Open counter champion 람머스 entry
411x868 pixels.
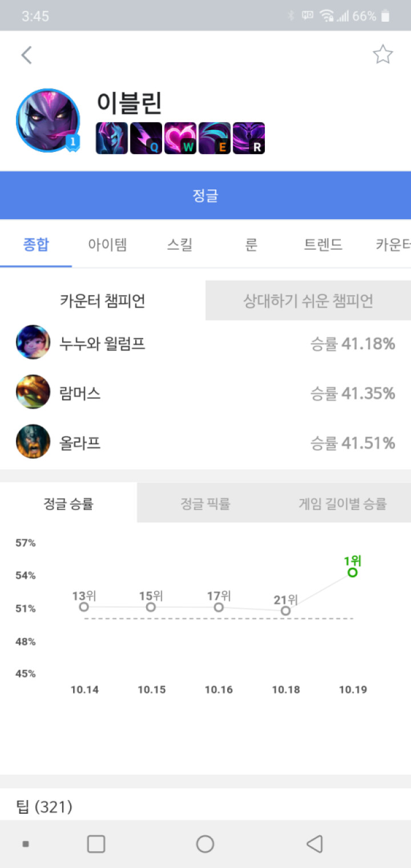[x=80, y=393]
